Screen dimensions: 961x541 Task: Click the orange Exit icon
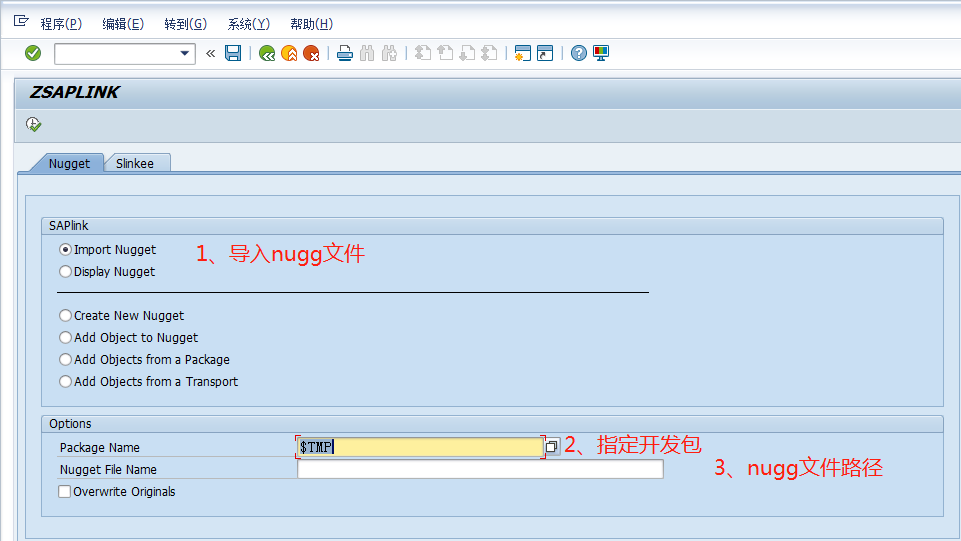(289, 53)
